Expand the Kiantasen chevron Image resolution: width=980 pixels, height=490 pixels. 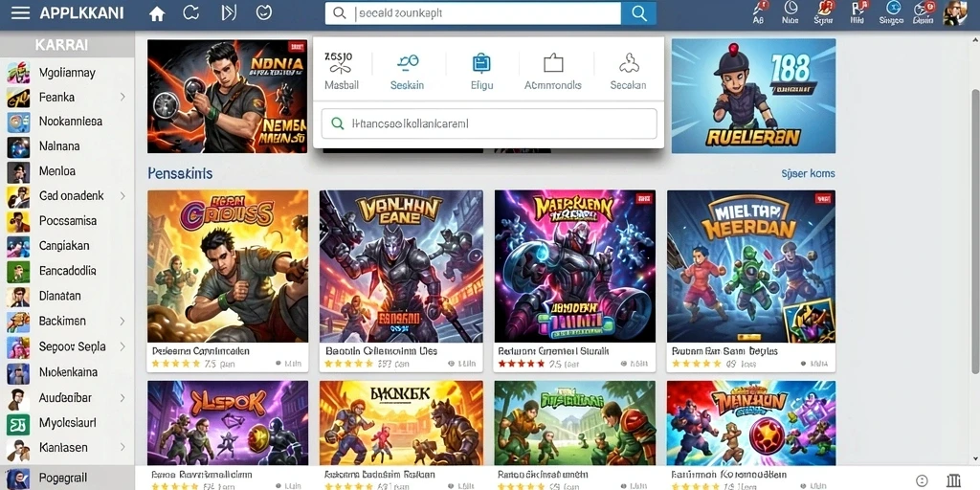tap(122, 447)
